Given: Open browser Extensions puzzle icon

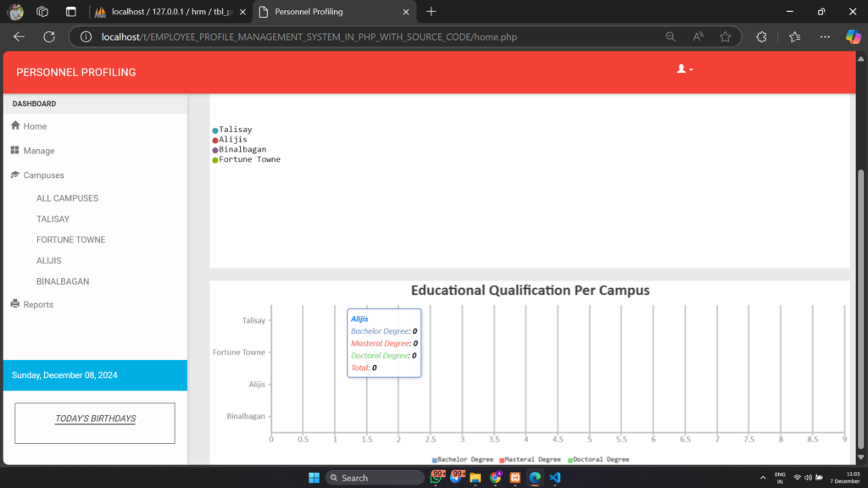Looking at the screenshot, I should coord(762,37).
